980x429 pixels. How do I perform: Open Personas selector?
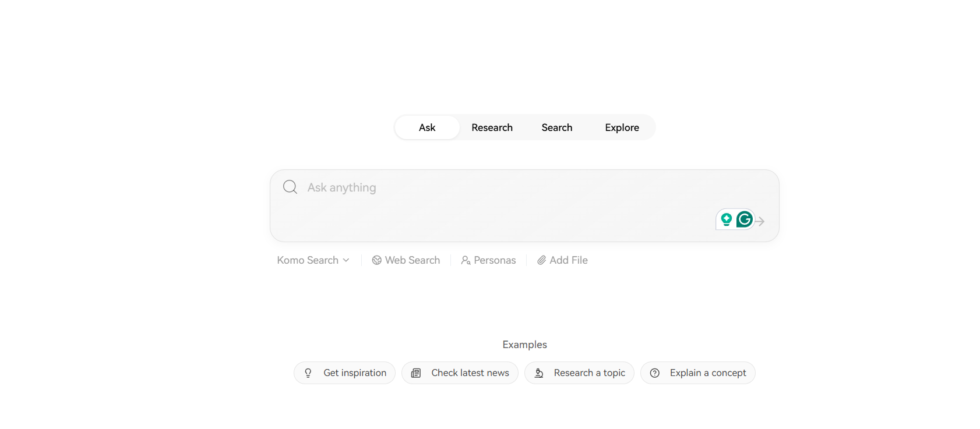point(488,260)
